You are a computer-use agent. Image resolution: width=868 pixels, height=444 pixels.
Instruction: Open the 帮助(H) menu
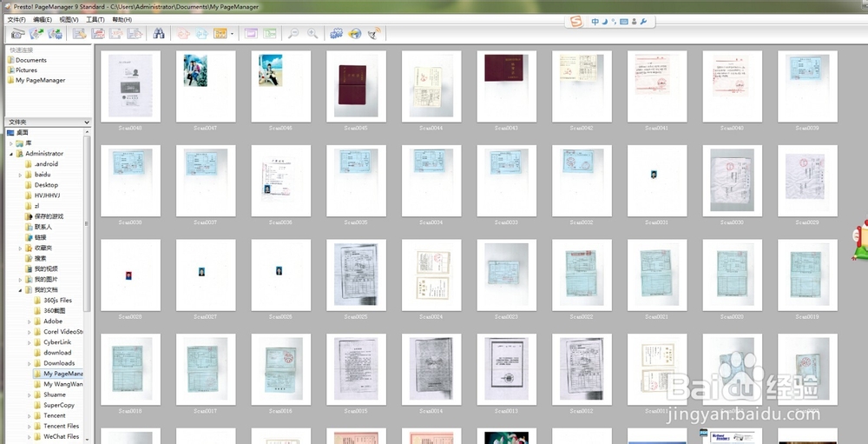(122, 19)
